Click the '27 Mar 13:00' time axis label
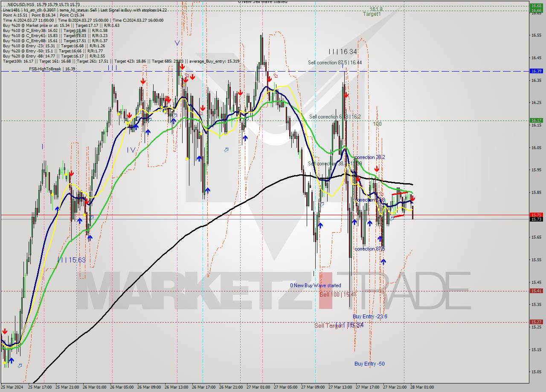This screenshot has height=392, width=546. point(340,387)
